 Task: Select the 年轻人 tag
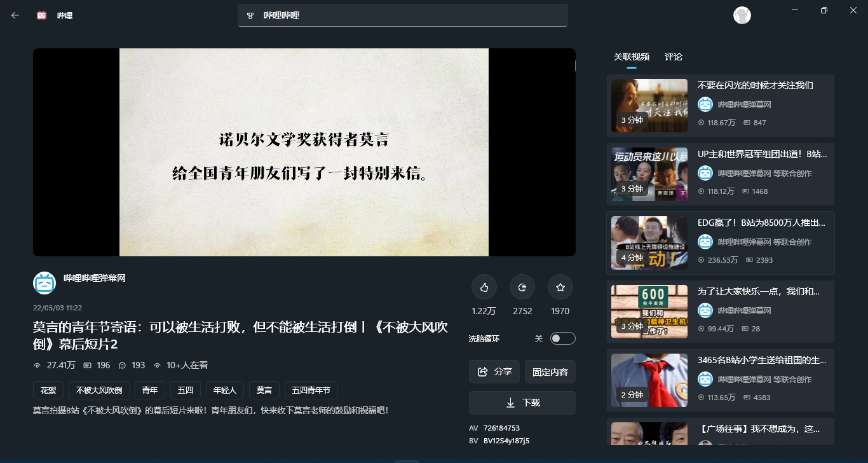[225, 390]
